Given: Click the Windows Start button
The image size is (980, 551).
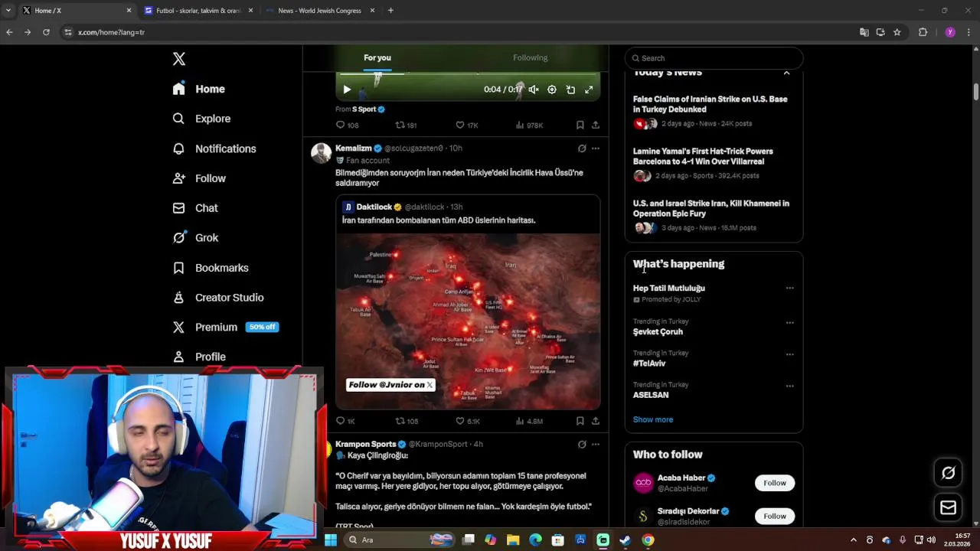Looking at the screenshot, I should (331, 540).
